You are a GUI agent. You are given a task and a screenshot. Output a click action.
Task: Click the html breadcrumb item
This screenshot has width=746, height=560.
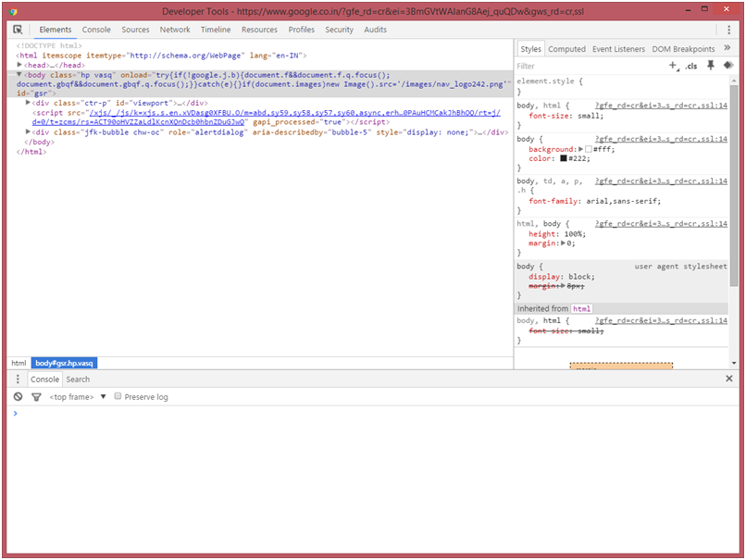tap(19, 363)
